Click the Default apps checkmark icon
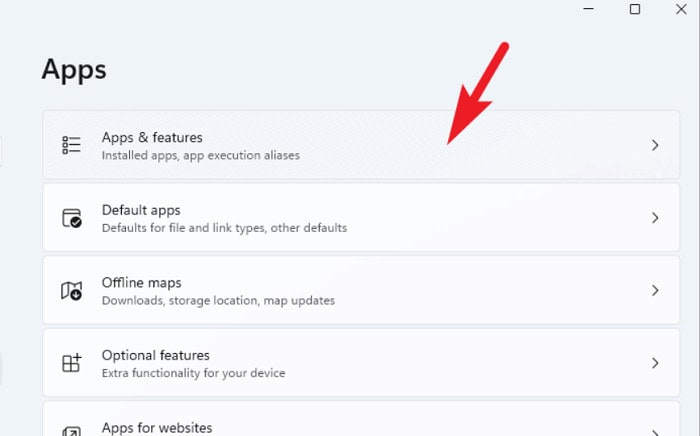The height and width of the screenshot is (436, 700). (71, 218)
